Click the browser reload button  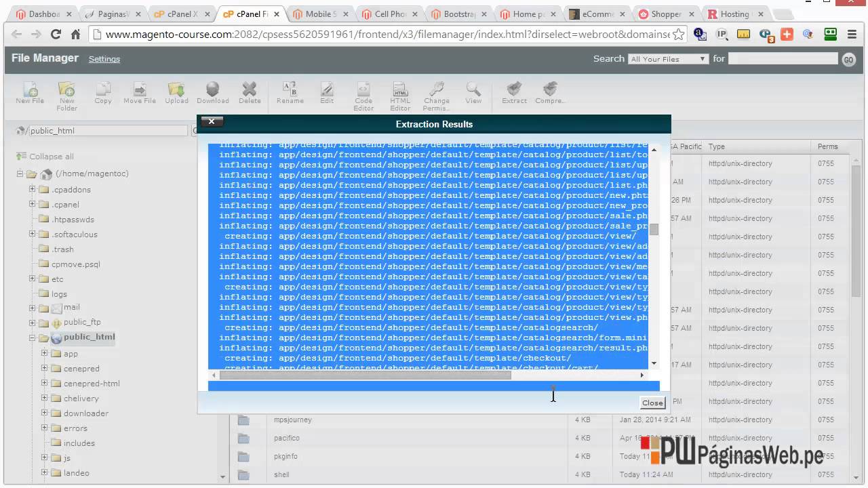[56, 35]
